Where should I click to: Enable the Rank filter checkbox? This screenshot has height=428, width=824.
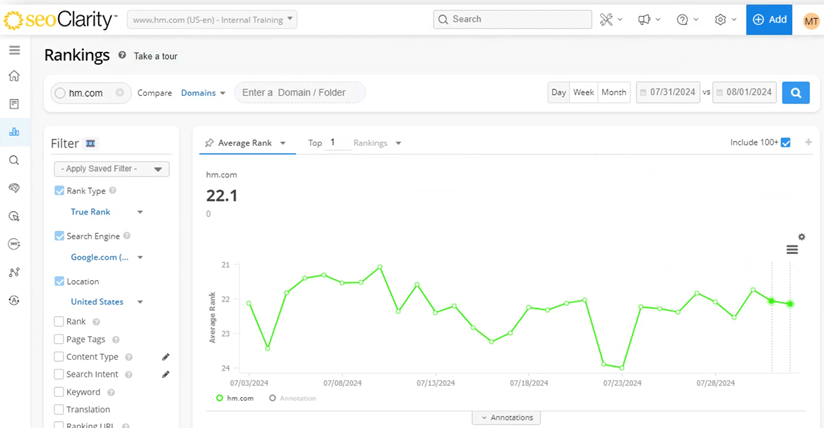point(59,321)
